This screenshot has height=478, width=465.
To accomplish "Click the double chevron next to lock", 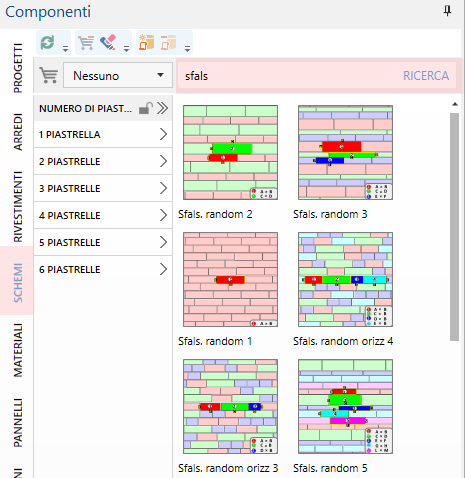I will (162, 108).
